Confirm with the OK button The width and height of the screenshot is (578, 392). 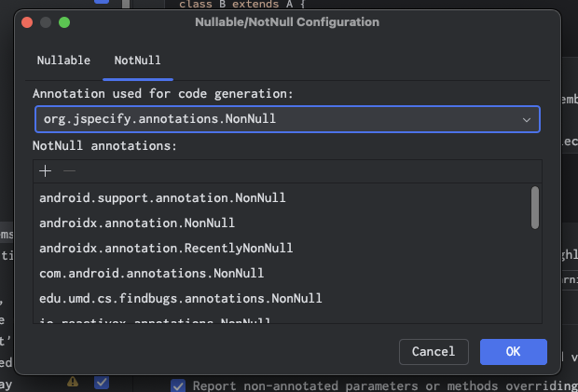[x=513, y=351]
